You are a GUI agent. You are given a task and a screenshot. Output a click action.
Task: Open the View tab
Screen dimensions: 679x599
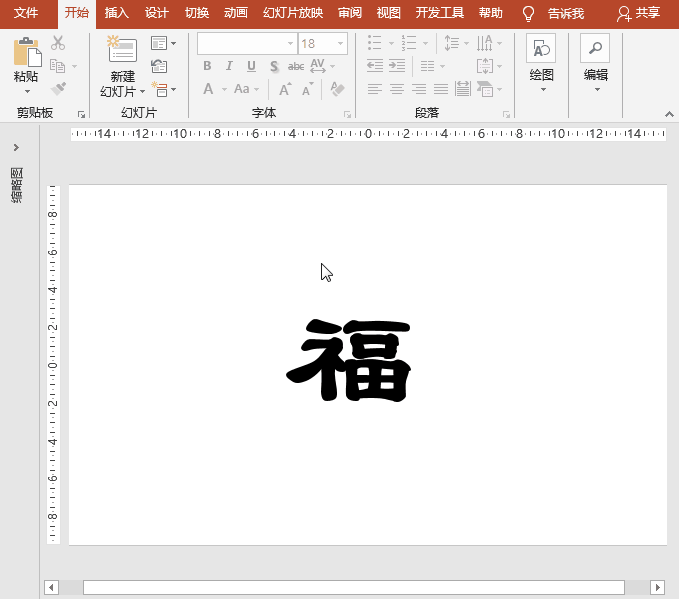388,13
